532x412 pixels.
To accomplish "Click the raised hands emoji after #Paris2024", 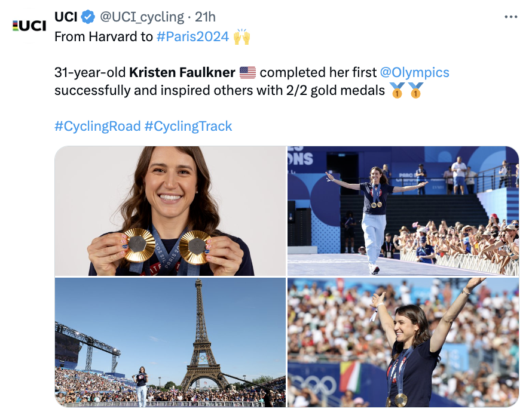I will tap(241, 36).
